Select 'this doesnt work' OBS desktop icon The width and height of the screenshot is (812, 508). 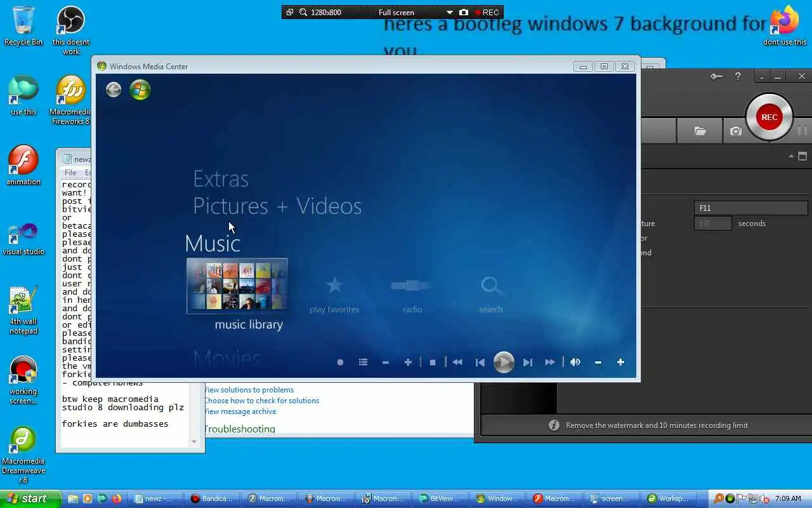click(71, 30)
